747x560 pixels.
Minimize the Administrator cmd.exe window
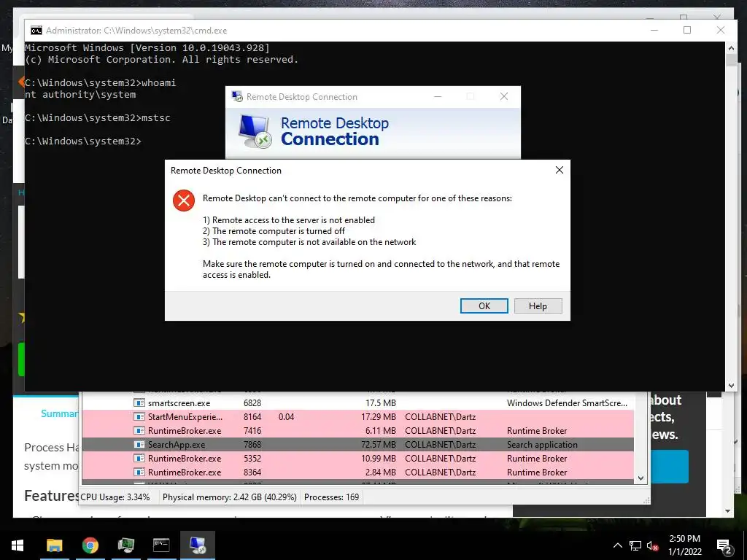[654, 30]
